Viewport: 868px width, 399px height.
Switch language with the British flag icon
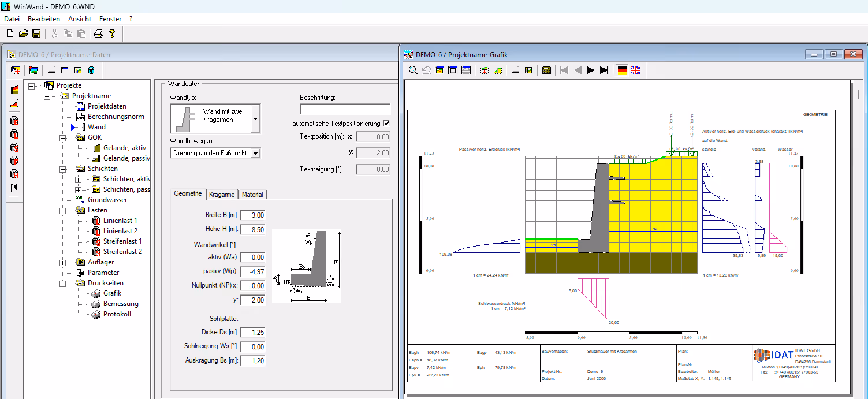pos(635,70)
